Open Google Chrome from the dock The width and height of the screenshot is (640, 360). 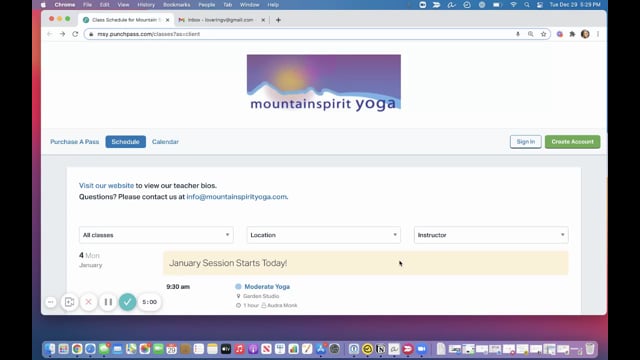pos(77,349)
